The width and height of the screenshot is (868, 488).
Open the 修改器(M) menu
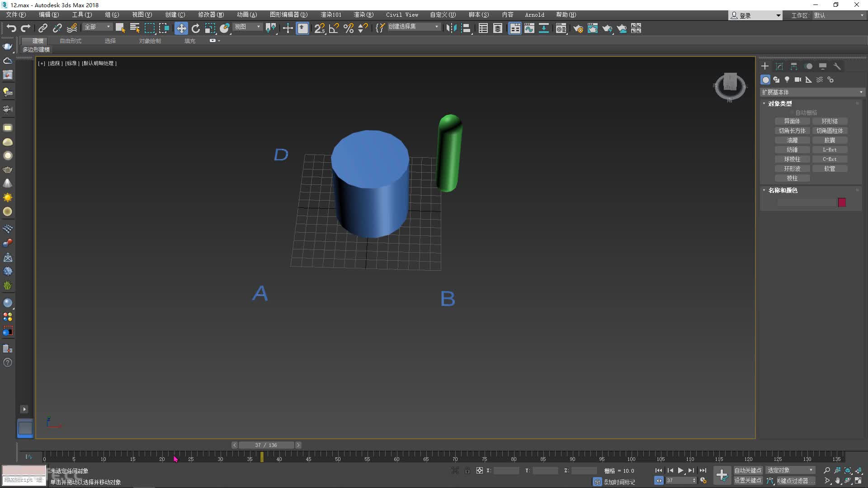(211, 15)
